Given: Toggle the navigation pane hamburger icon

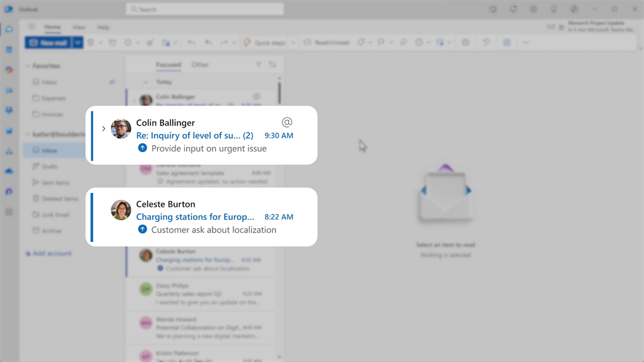Looking at the screenshot, I should (x=32, y=26).
